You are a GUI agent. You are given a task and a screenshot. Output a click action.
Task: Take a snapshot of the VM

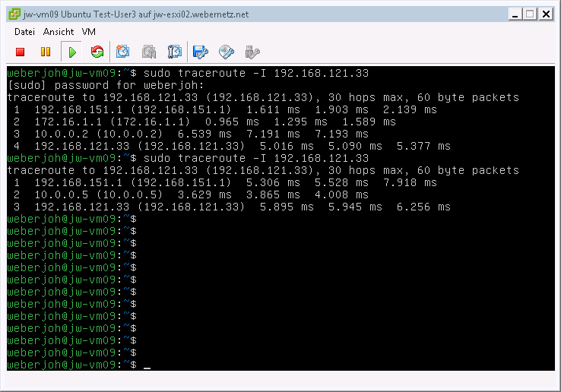point(122,52)
